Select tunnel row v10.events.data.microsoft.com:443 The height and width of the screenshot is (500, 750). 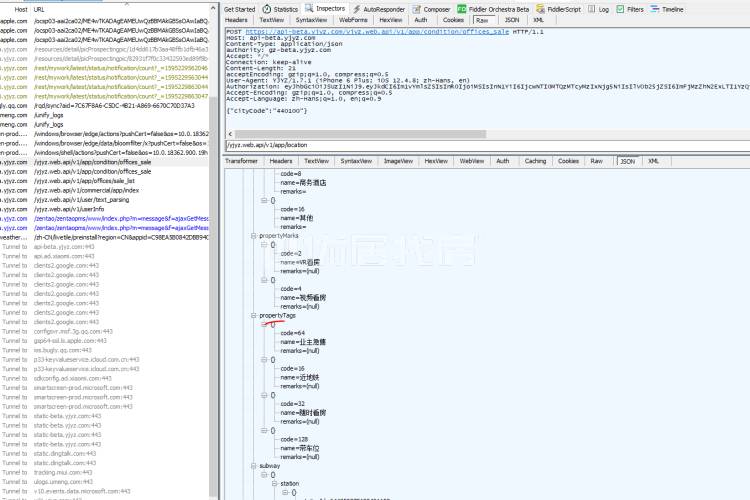[104, 491]
